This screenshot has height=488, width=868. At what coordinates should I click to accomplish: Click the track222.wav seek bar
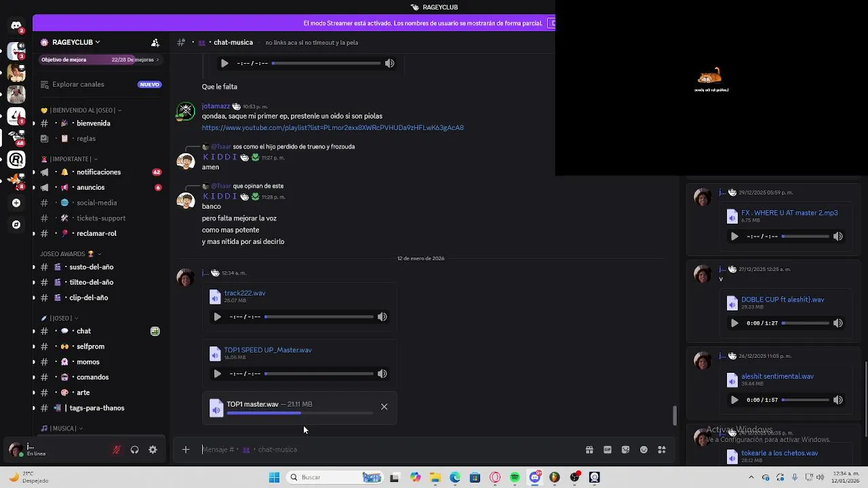(319, 317)
